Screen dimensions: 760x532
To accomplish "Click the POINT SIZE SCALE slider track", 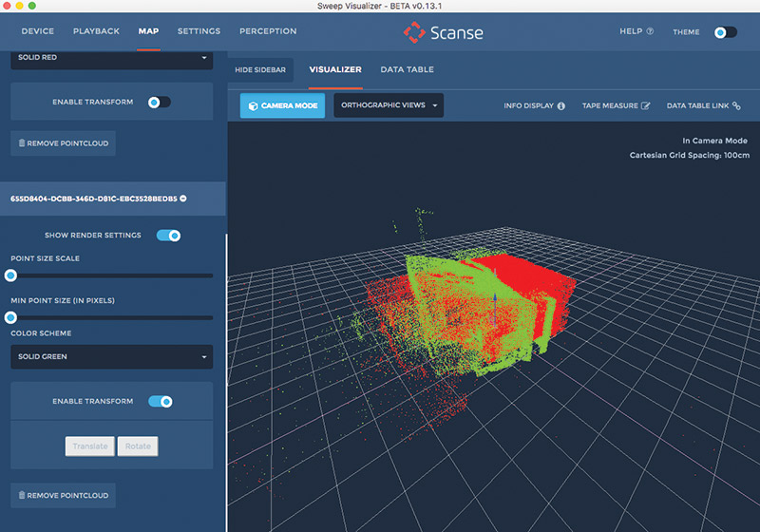I will [x=111, y=275].
